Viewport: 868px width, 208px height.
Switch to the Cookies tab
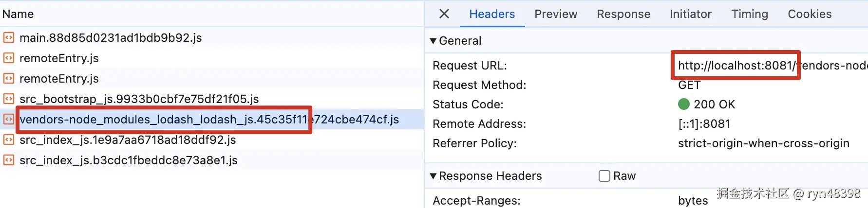pos(810,14)
